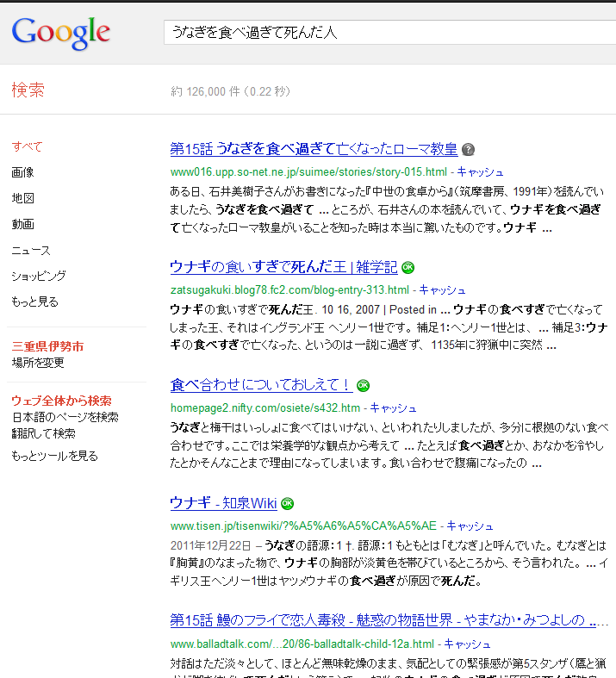The height and width of the screenshot is (678, 616).
Task: Switch to 動画 results
Action: [23, 224]
